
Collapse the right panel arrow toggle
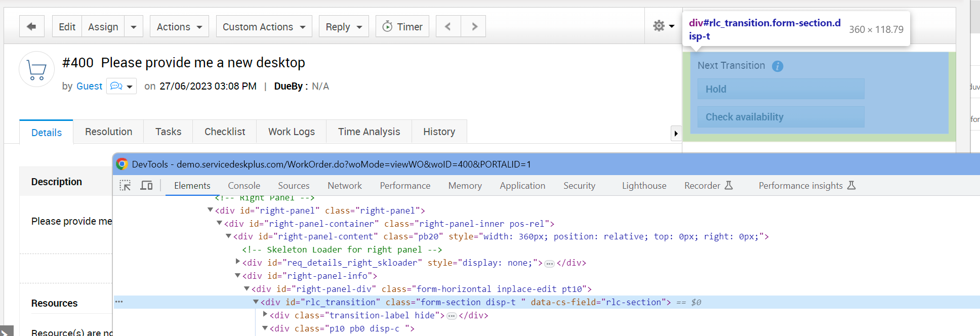[676, 134]
